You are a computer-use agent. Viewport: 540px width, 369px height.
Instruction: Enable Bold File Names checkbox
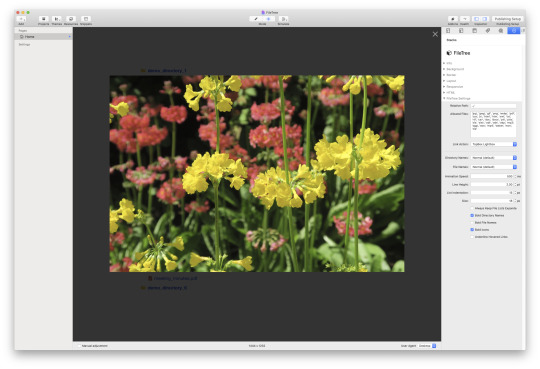coord(472,223)
